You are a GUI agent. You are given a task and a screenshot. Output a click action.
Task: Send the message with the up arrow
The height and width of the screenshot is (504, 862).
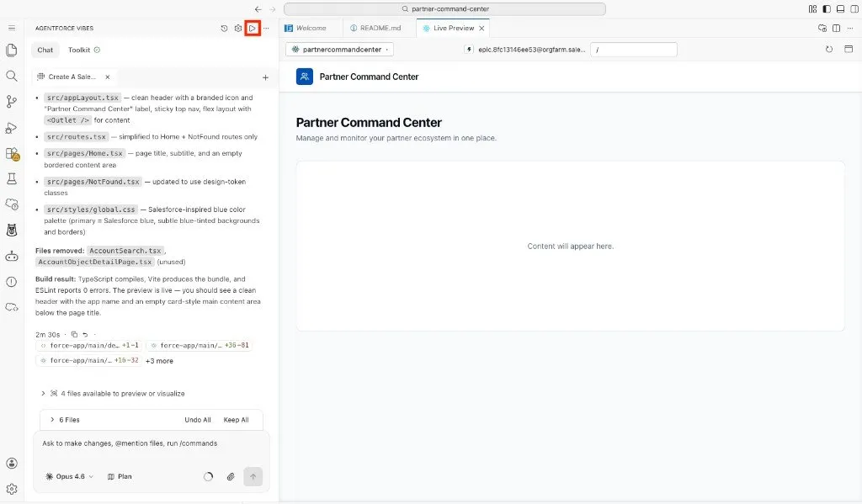[253, 476]
